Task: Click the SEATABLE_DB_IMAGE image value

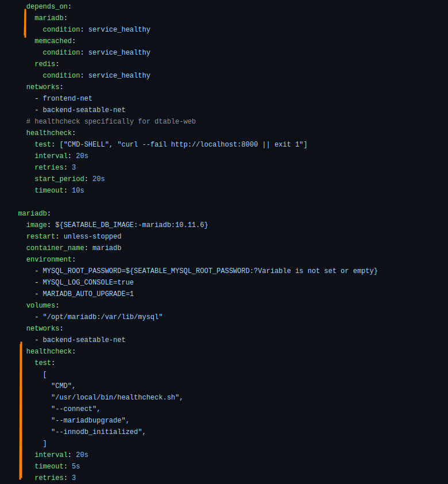Action: pos(132,225)
